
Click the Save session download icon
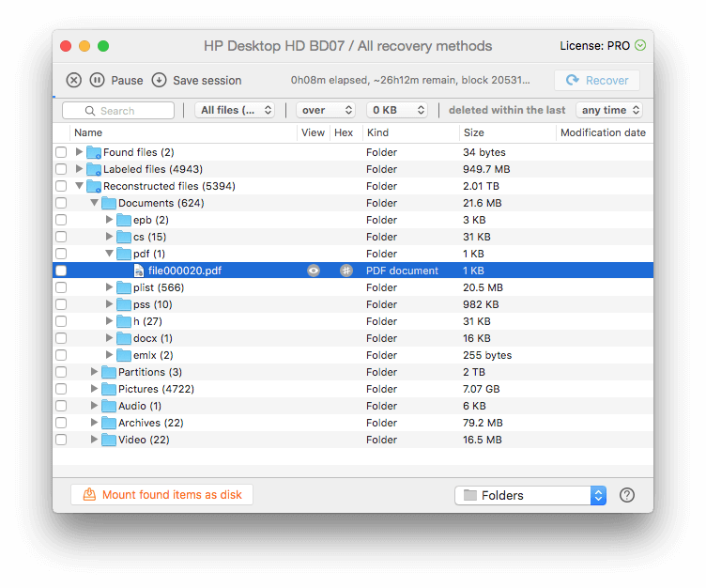159,80
